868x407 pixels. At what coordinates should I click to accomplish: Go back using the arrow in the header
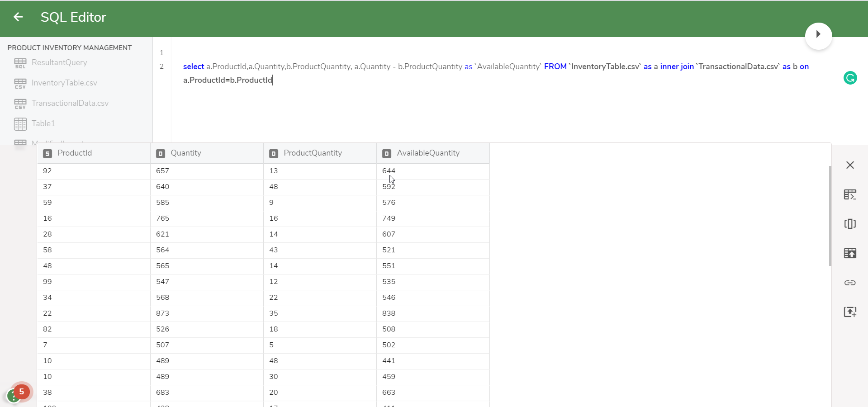(18, 17)
